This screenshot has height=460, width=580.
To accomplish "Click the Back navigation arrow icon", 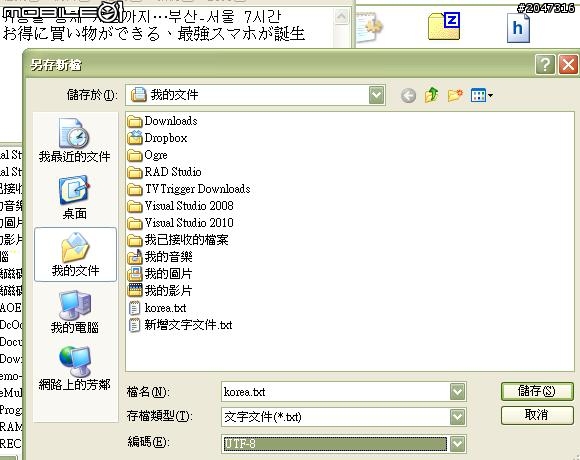I will point(408,96).
